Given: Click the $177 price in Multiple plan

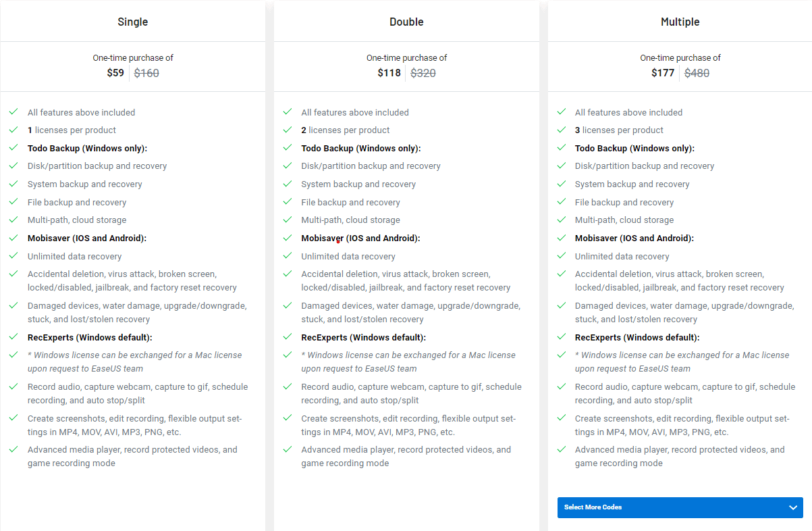Looking at the screenshot, I should click(663, 73).
